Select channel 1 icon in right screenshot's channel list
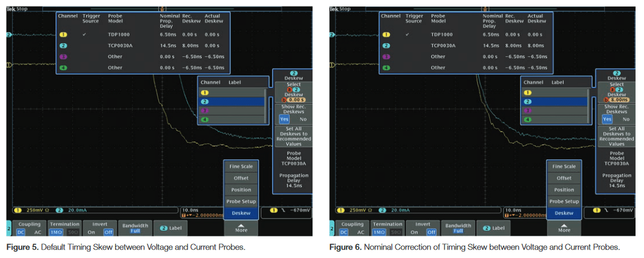This screenshot has width=644, height=258. 528,93
